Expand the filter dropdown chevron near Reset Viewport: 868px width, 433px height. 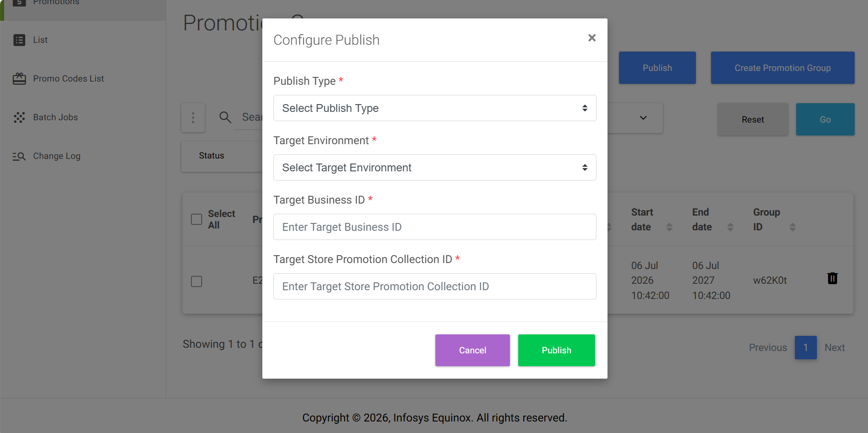(643, 118)
